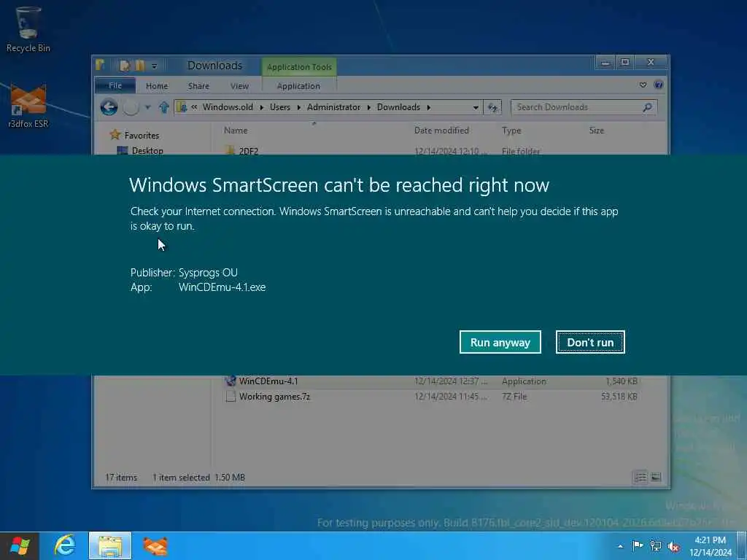Expand arrow after Windows.old breadcrumb
The height and width of the screenshot is (560, 747).
pos(262,108)
